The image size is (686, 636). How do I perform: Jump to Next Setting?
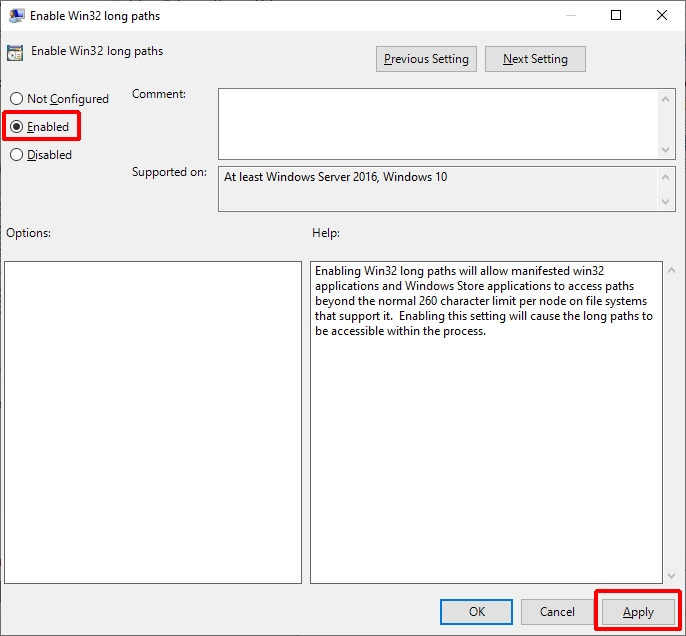535,59
